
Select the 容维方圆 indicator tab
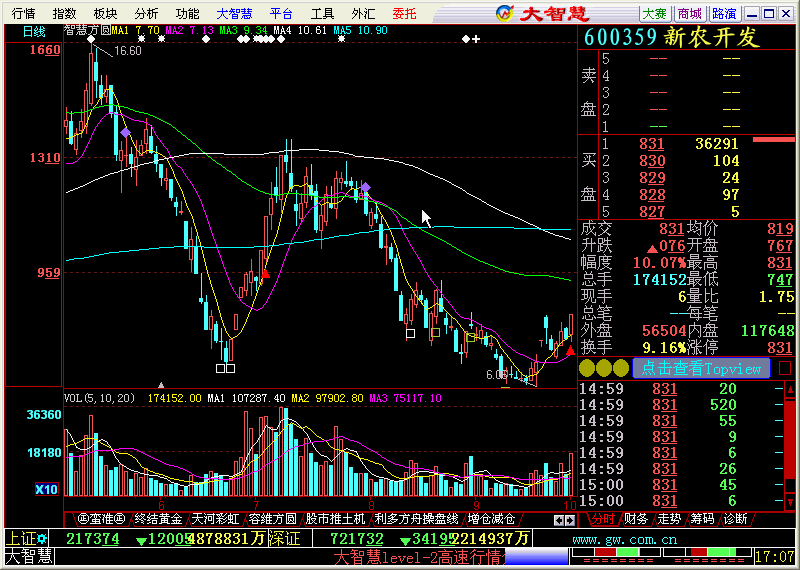272,519
